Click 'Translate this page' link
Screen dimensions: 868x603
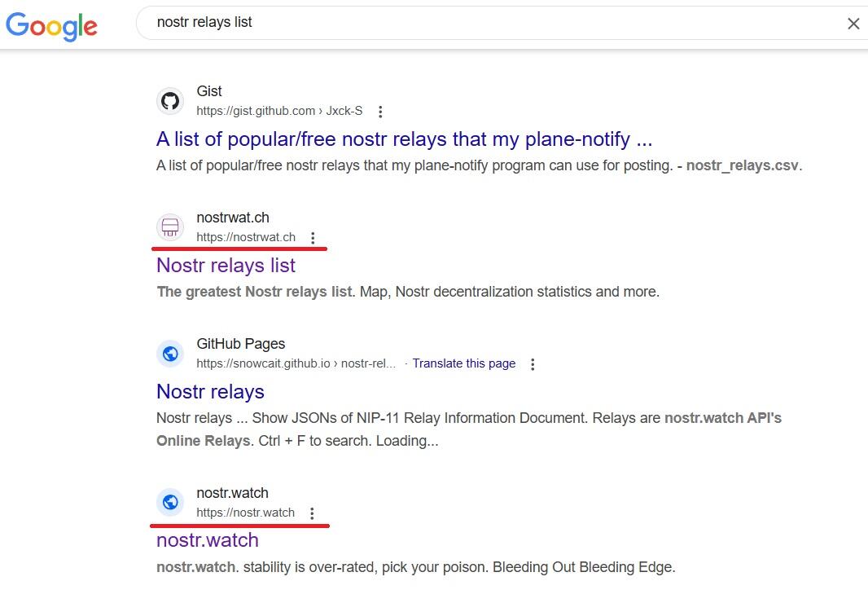463,363
